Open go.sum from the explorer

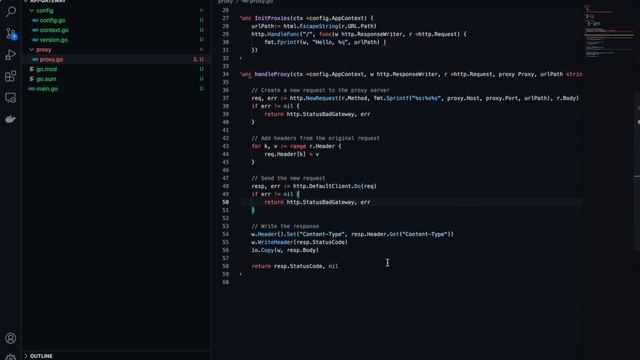(46, 79)
